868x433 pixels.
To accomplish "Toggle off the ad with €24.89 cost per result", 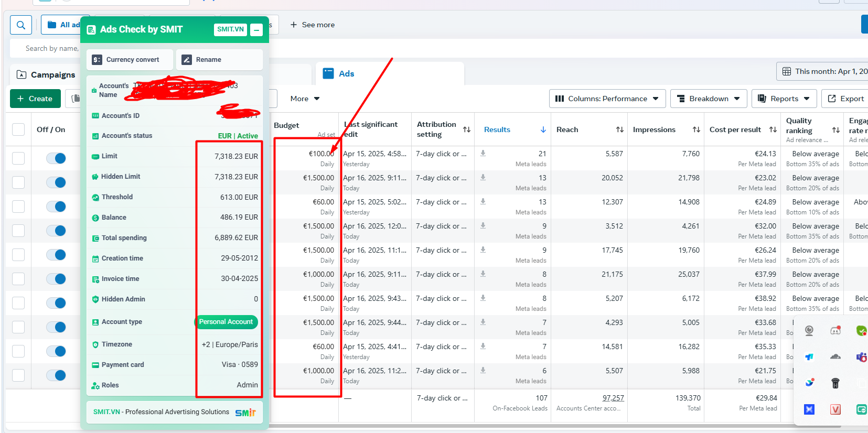I will pyautogui.click(x=56, y=207).
